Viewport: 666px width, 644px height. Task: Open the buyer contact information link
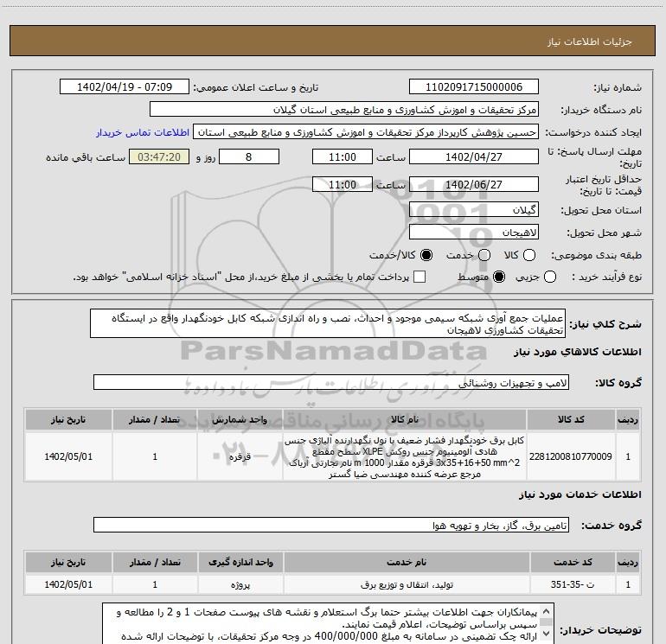tap(143, 132)
